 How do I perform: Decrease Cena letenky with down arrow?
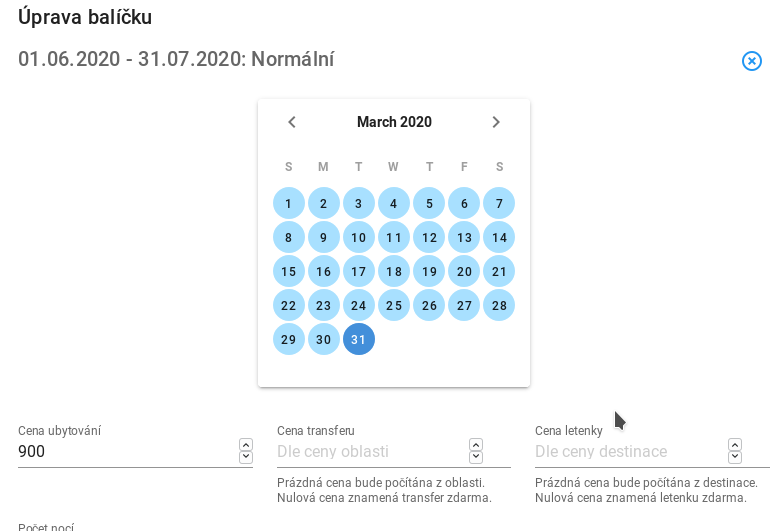coord(734,457)
